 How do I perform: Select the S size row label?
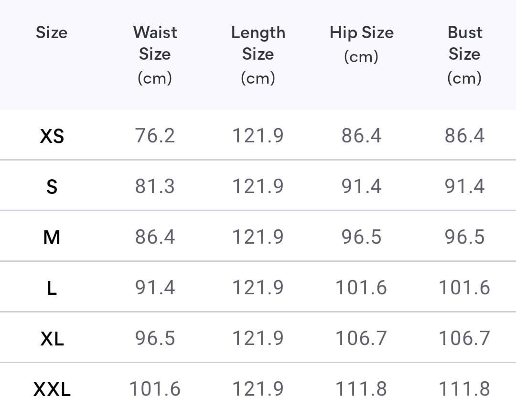(x=52, y=187)
